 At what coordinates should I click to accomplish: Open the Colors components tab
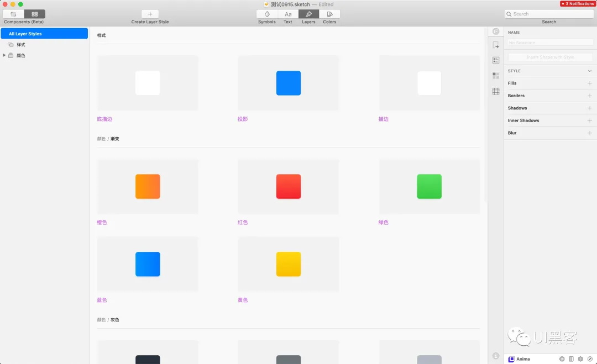[329, 14]
